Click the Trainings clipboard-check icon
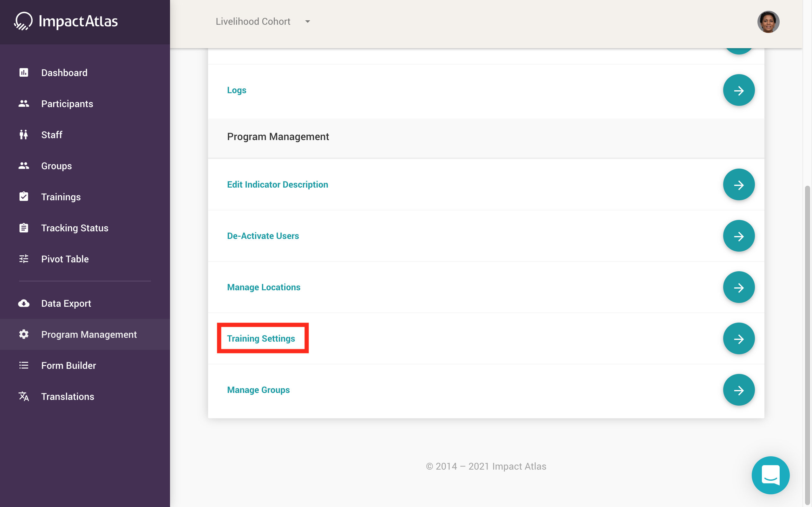 pyautogui.click(x=23, y=197)
